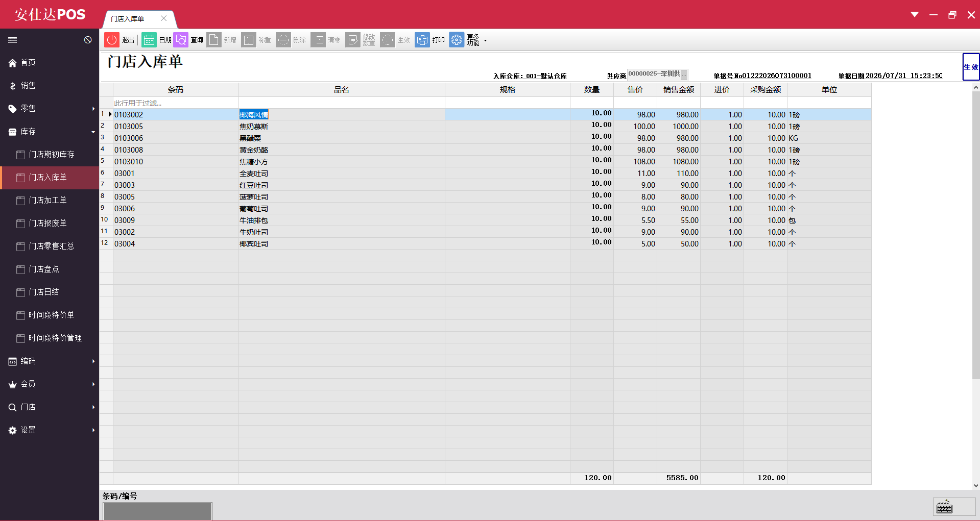This screenshot has height=521, width=980.
Task: Click the 全麦吐司 product cell
Action: pyautogui.click(x=342, y=173)
